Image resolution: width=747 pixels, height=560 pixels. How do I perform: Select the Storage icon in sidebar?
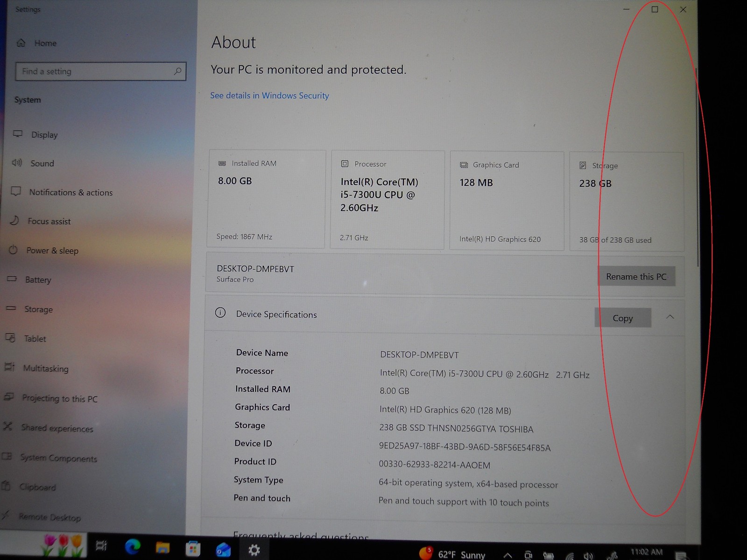click(11, 308)
